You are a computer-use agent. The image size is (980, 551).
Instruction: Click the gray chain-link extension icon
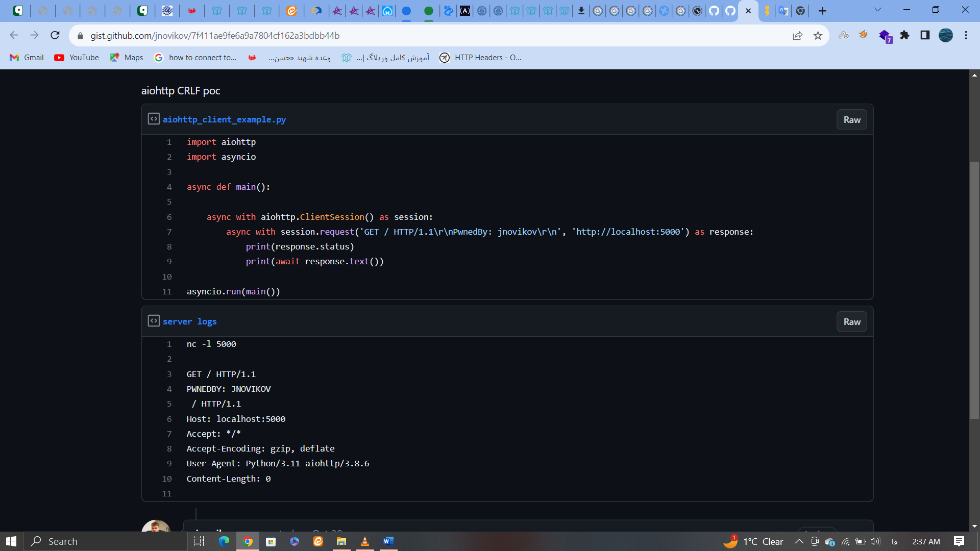click(843, 35)
